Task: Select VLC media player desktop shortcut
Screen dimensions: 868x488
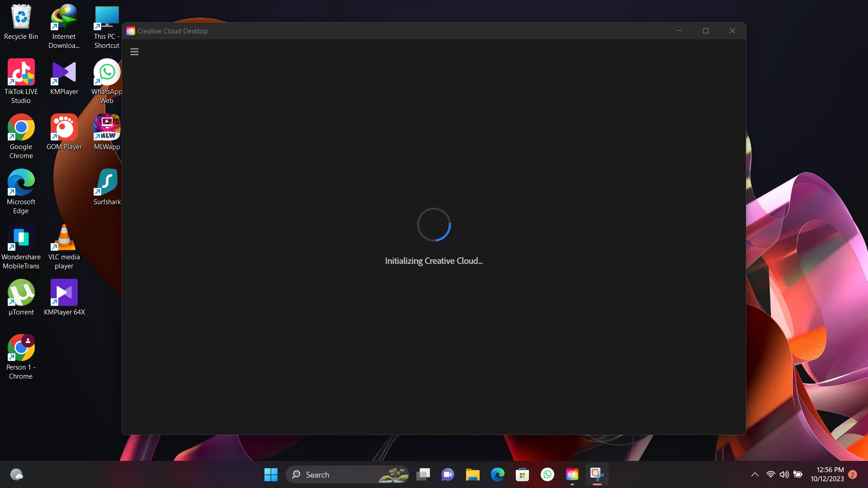Action: [x=64, y=246]
